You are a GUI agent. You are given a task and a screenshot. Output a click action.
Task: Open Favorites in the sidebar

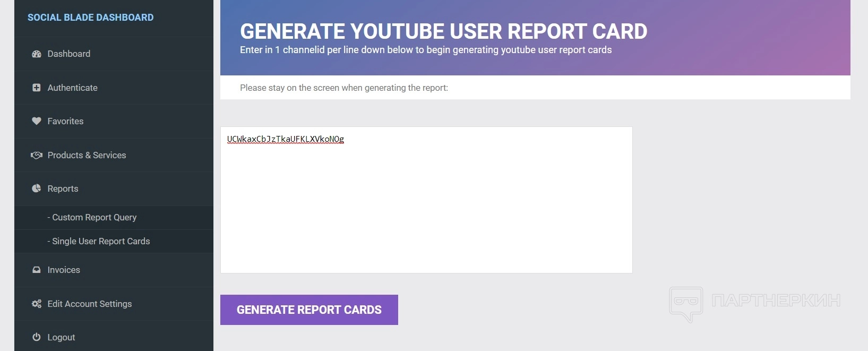pos(114,121)
